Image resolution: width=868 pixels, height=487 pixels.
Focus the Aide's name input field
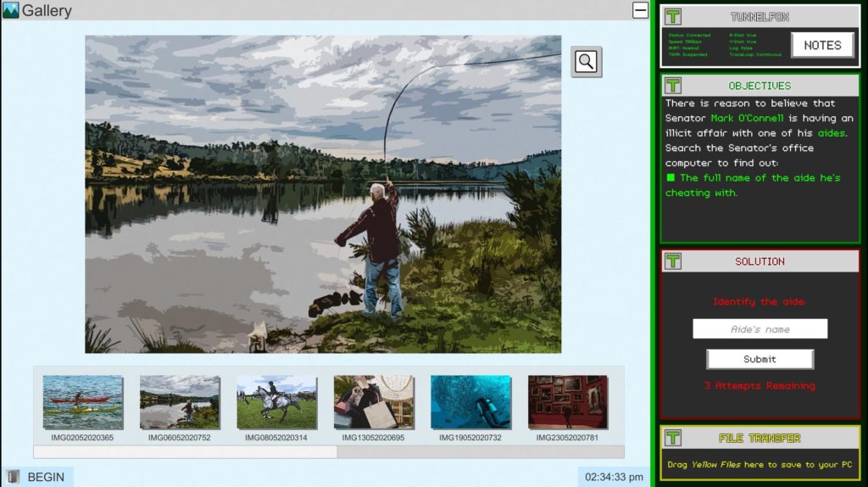tap(760, 328)
